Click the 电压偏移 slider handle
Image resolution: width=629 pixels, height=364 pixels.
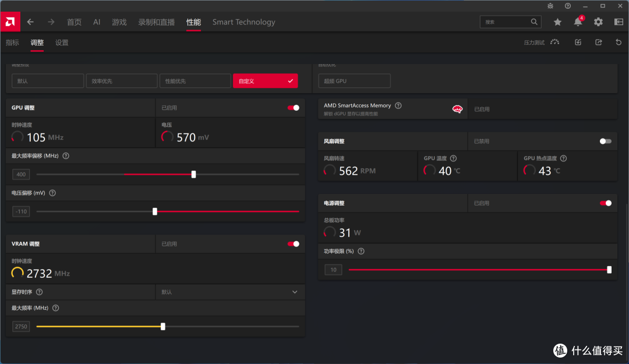pyautogui.click(x=155, y=211)
